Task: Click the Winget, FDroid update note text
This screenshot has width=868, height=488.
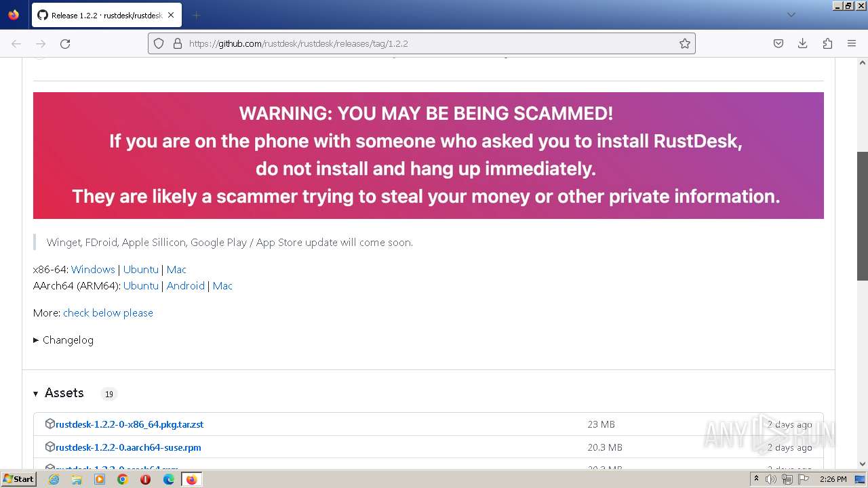Action: point(229,242)
